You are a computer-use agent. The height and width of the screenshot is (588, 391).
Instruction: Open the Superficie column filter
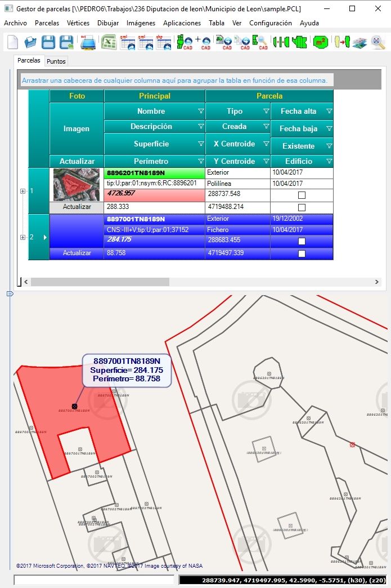click(201, 144)
